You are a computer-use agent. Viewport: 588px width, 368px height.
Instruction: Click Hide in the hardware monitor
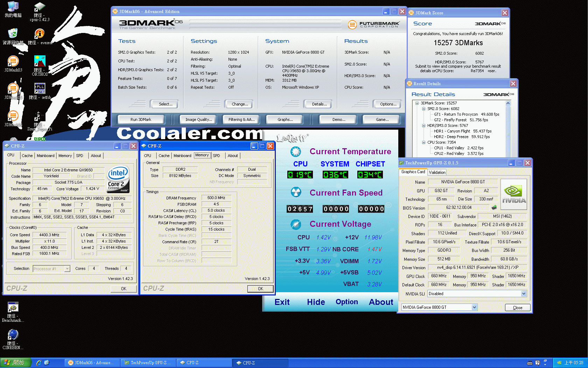point(316,302)
